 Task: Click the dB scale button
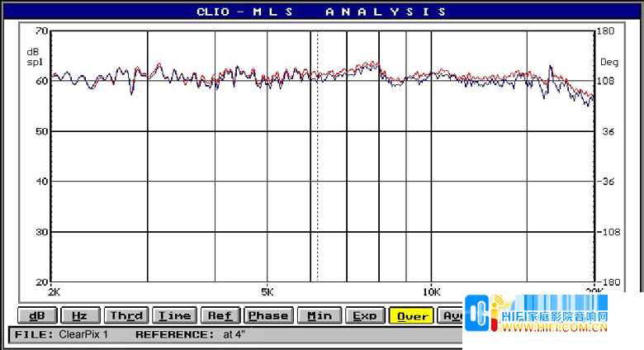(x=36, y=315)
